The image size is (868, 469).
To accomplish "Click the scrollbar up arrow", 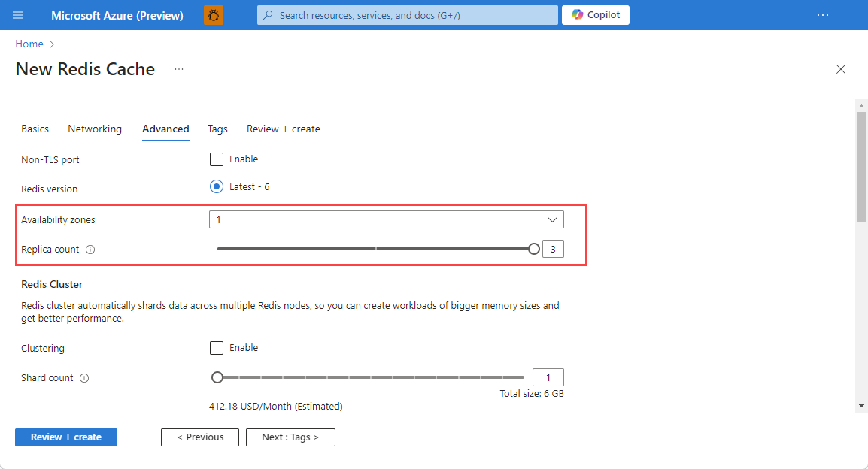I will pyautogui.click(x=861, y=106).
